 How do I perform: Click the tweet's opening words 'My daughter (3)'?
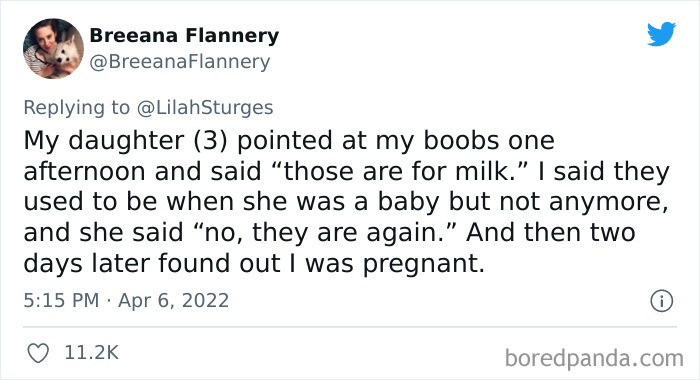tap(125, 140)
